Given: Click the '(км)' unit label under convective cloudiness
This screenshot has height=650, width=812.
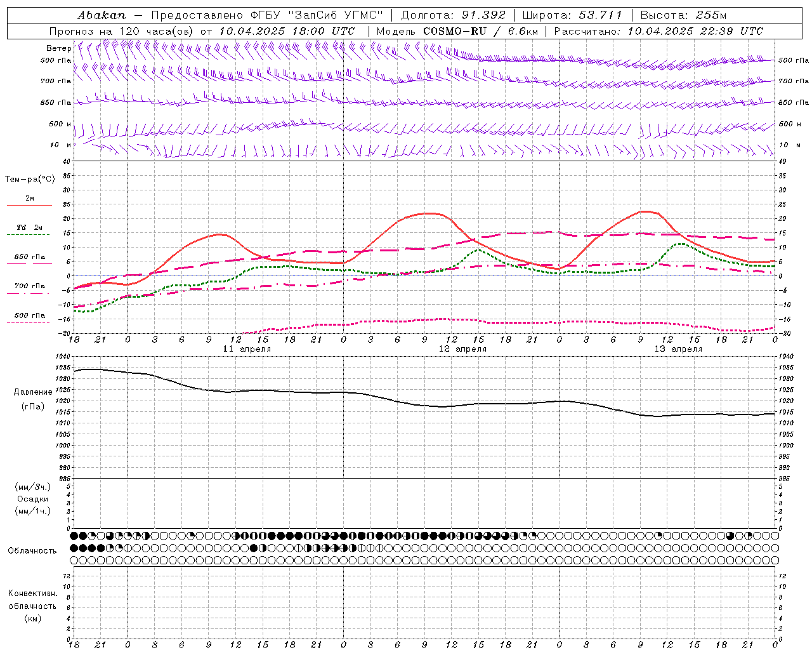Looking at the screenshot, I should [x=32, y=618].
